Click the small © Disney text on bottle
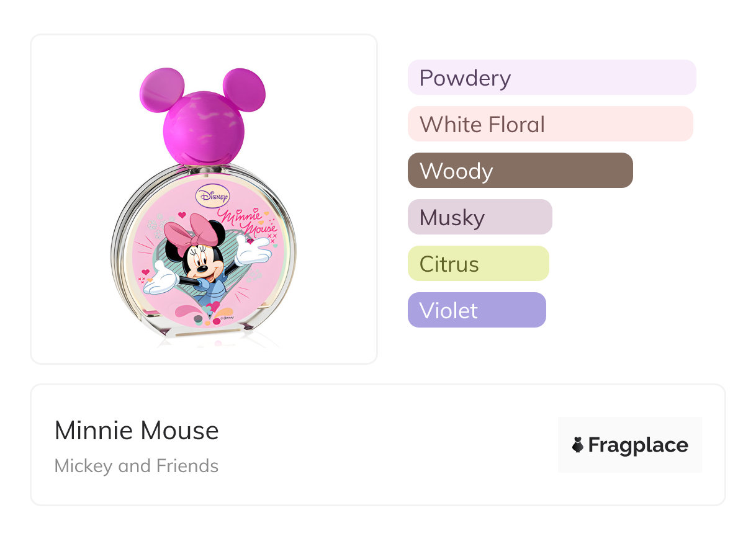 coord(227,321)
